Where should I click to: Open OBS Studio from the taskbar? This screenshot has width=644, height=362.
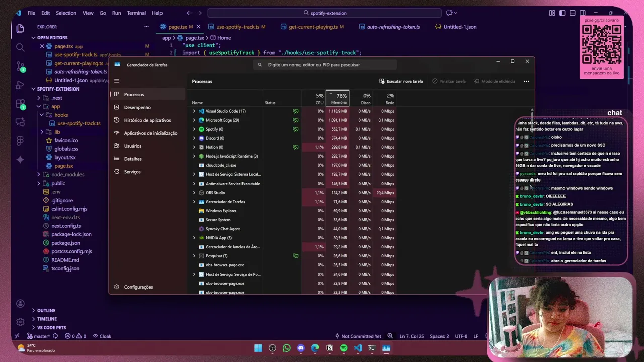pos(272,348)
